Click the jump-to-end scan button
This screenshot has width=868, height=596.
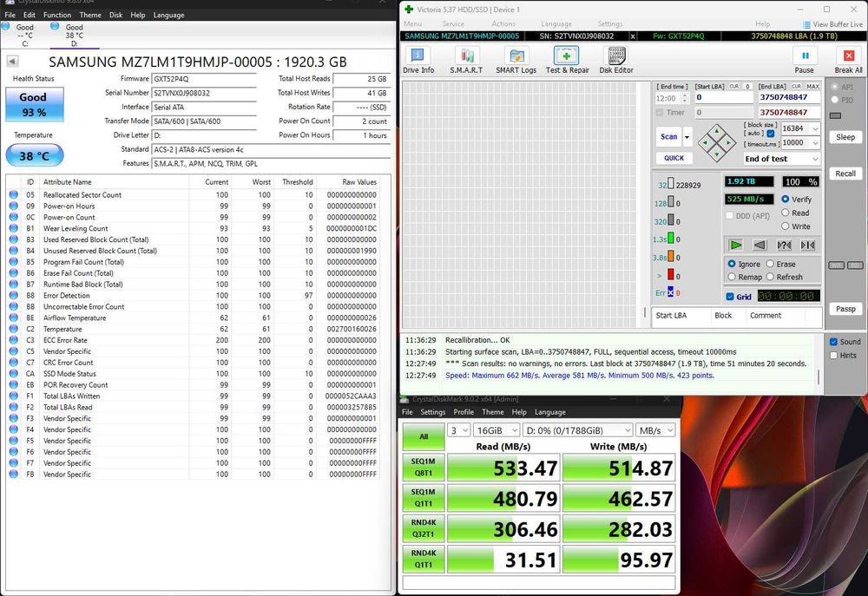[807, 245]
